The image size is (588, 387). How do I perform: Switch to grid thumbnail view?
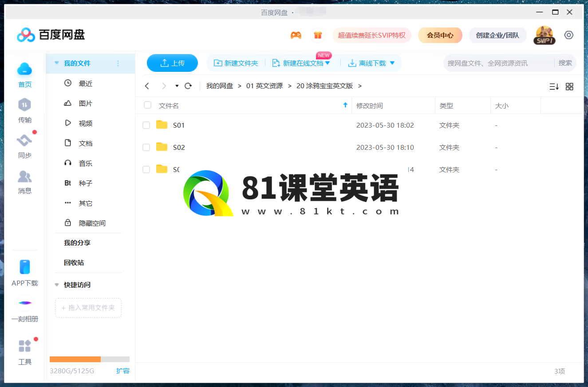coord(569,86)
